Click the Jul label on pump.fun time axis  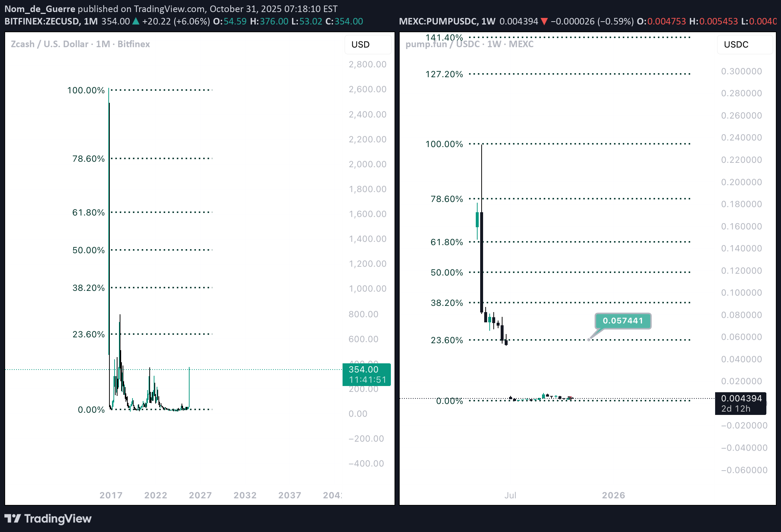[510, 495]
